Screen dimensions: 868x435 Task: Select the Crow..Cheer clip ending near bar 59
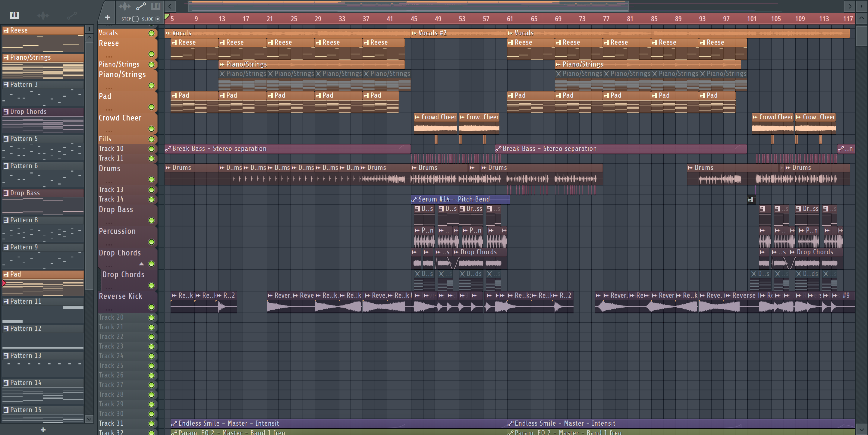479,123
